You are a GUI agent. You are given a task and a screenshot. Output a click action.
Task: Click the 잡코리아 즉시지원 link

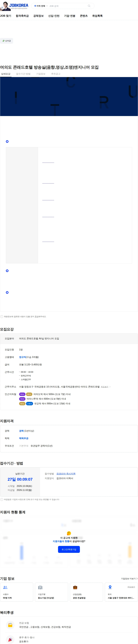pyautogui.click(x=66, y=474)
